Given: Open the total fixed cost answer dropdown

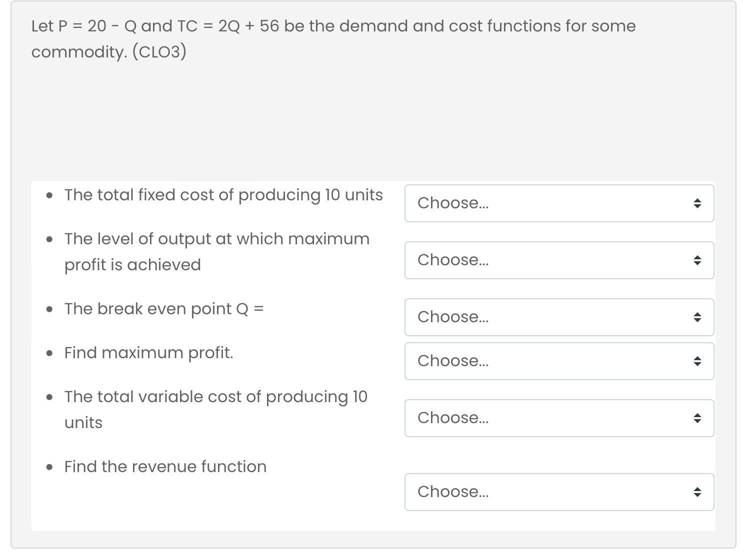Looking at the screenshot, I should (x=559, y=203).
